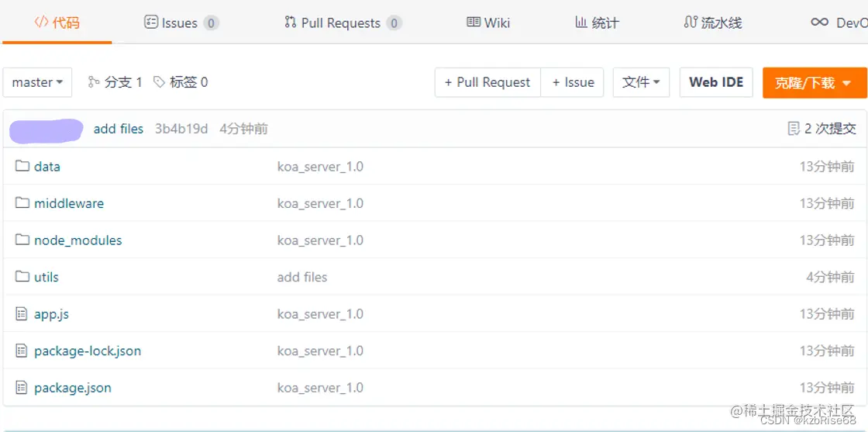Open the node_modules folder
868x432 pixels.
pyautogui.click(x=78, y=240)
